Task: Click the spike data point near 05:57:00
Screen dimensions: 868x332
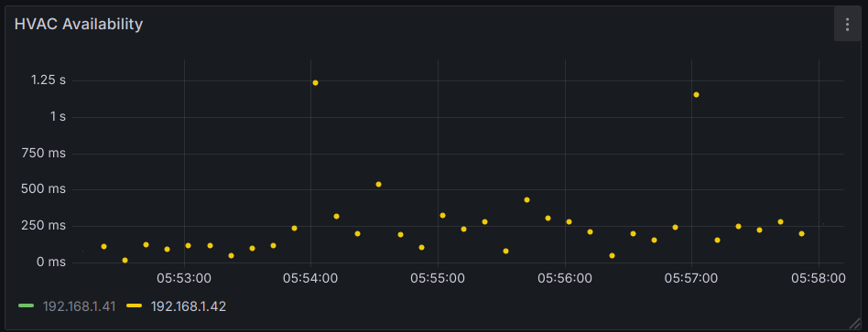Action: tap(696, 94)
